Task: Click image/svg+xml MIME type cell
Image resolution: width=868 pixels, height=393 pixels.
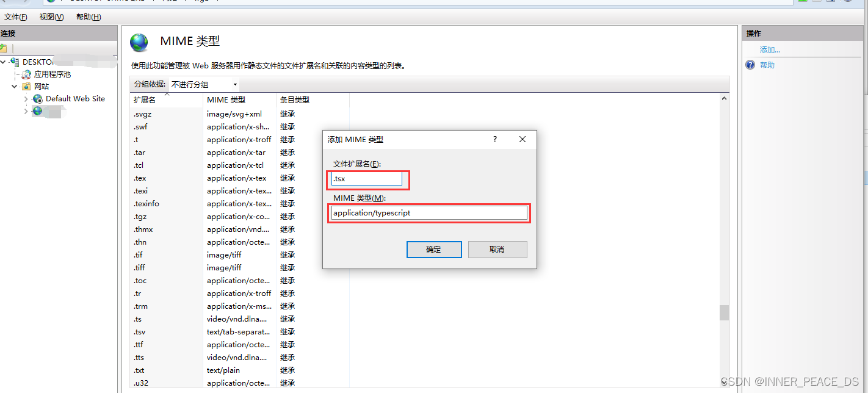Action: (x=234, y=114)
